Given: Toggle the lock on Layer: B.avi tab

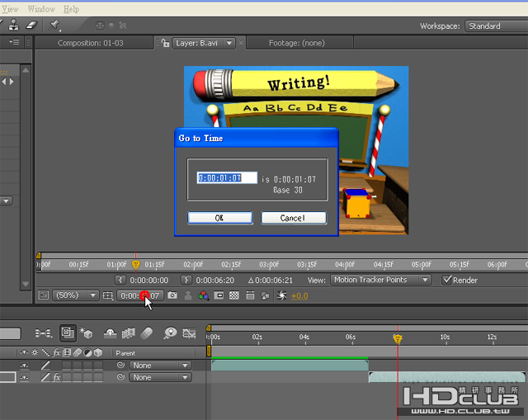Looking at the screenshot, I should (166, 43).
